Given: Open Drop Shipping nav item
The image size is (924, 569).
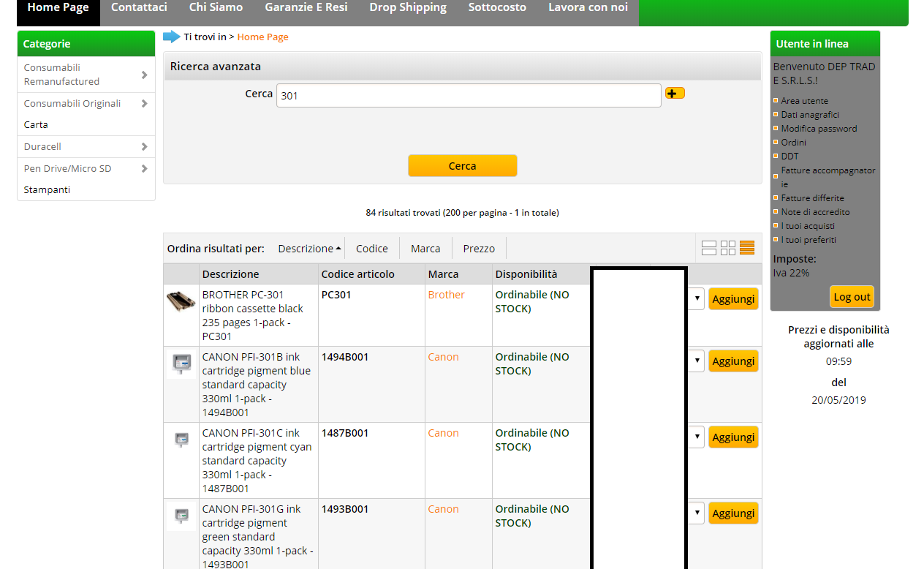Looking at the screenshot, I should [408, 7].
